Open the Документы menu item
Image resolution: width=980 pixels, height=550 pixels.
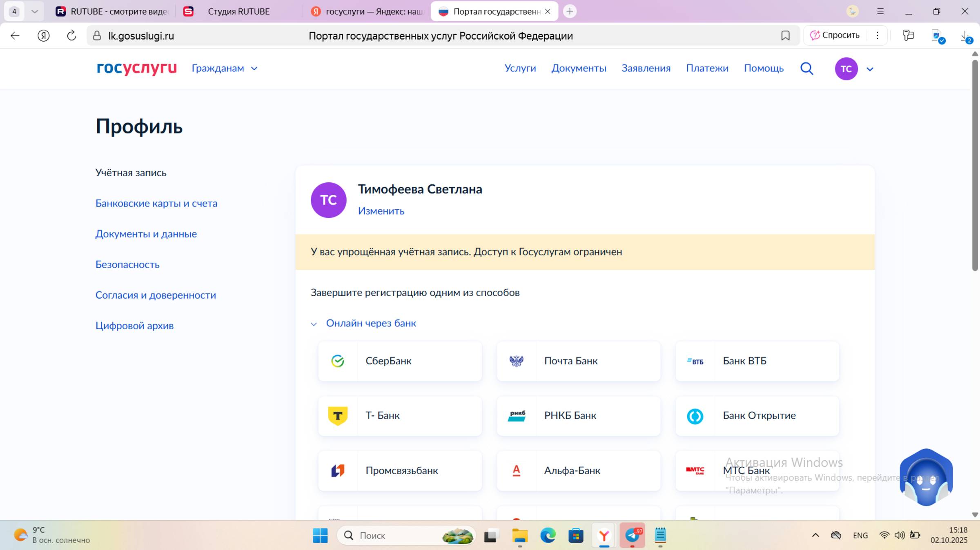pos(578,69)
